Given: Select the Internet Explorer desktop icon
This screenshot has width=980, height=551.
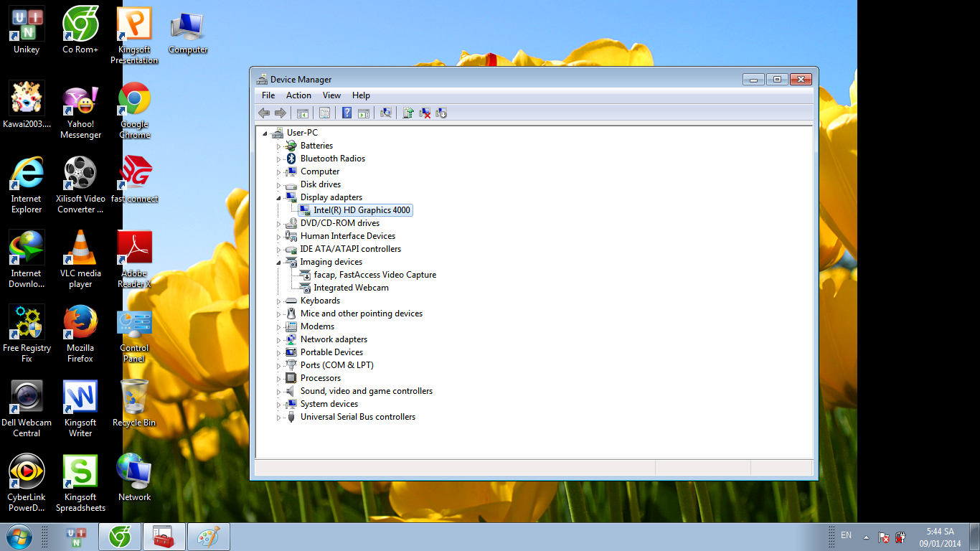Looking at the screenshot, I should (x=27, y=186).
